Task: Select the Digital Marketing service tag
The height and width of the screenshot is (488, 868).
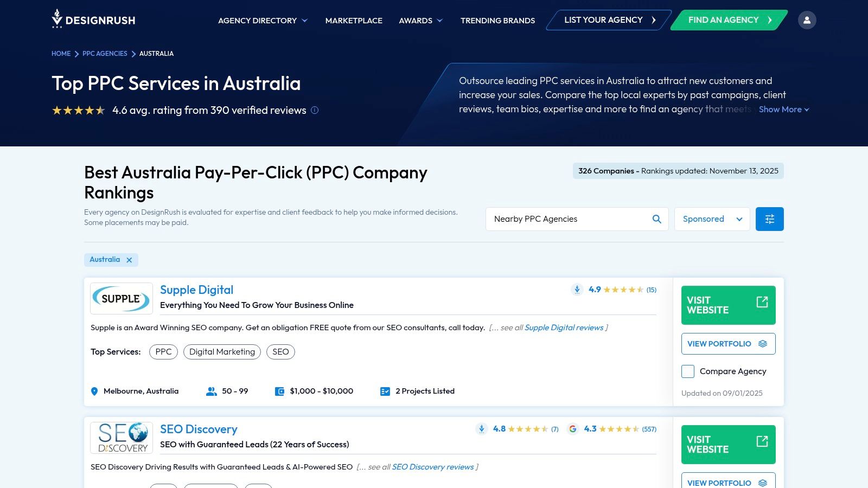Action: coord(222,352)
